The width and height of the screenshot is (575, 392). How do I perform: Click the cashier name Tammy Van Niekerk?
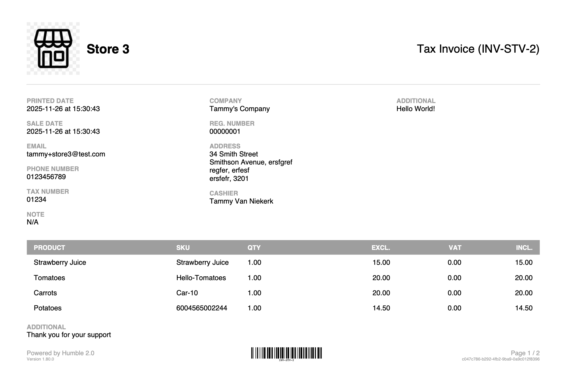tap(241, 201)
